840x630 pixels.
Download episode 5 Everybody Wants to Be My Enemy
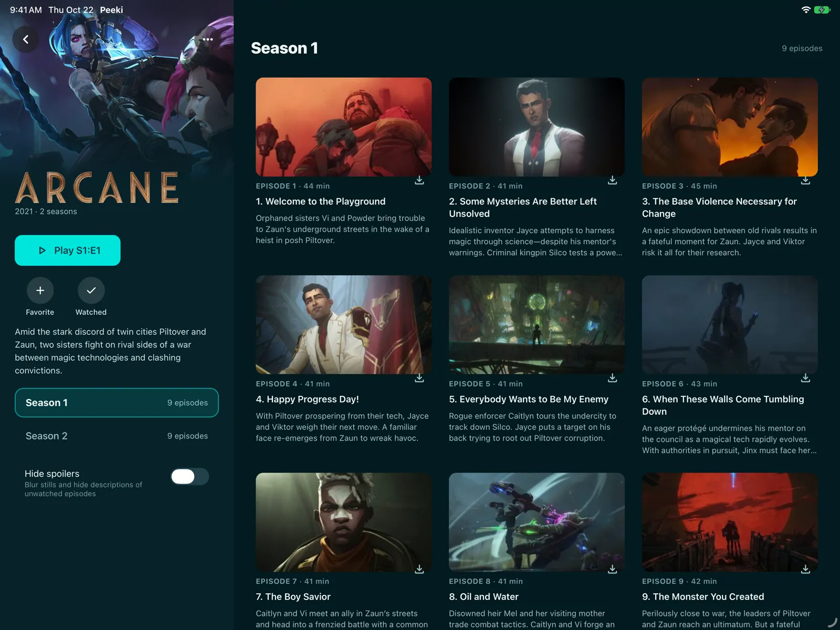click(x=613, y=378)
